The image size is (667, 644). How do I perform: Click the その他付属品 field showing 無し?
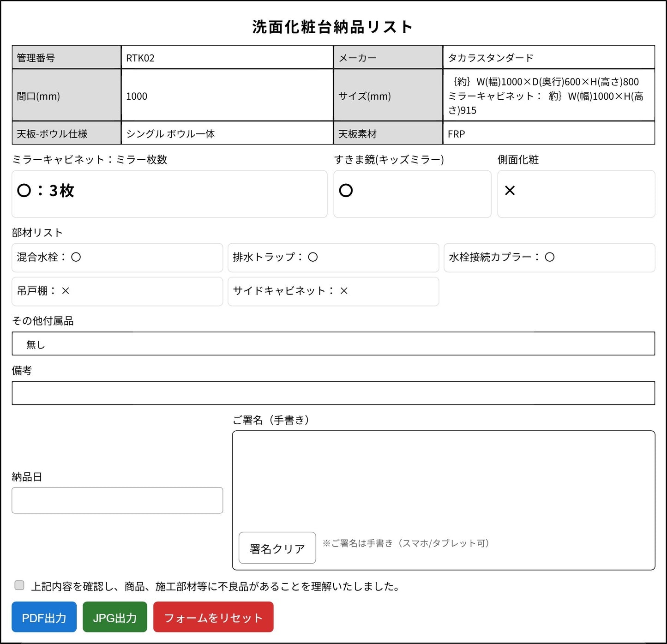click(333, 343)
